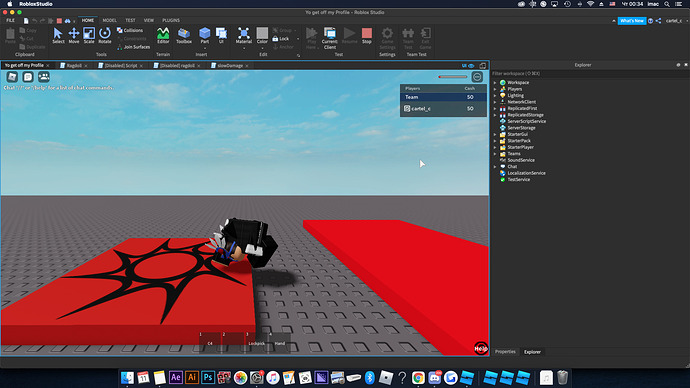Image resolution: width=690 pixels, height=388 pixels.
Task: Switch to the MODEL ribbon tab
Action: pyautogui.click(x=110, y=20)
